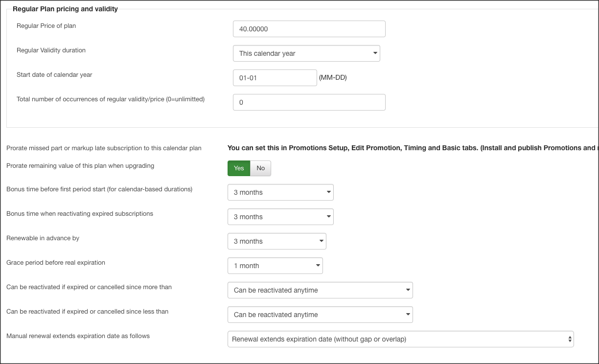
Task: Click 'Bonus time before first period start' label
Action: point(99,189)
